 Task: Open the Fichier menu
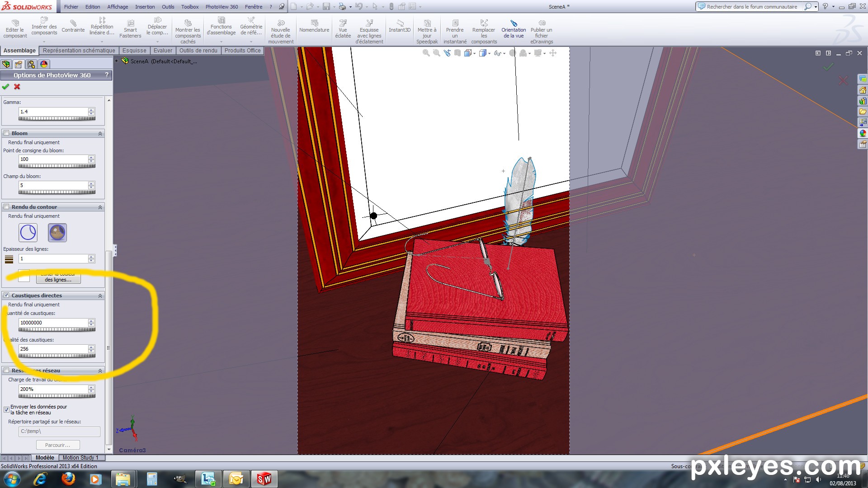71,7
